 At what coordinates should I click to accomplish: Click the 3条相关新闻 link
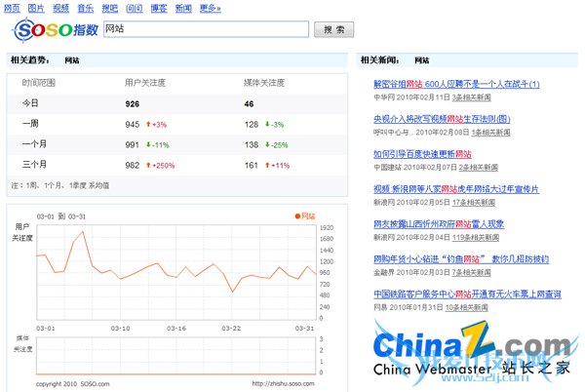pyautogui.click(x=471, y=98)
